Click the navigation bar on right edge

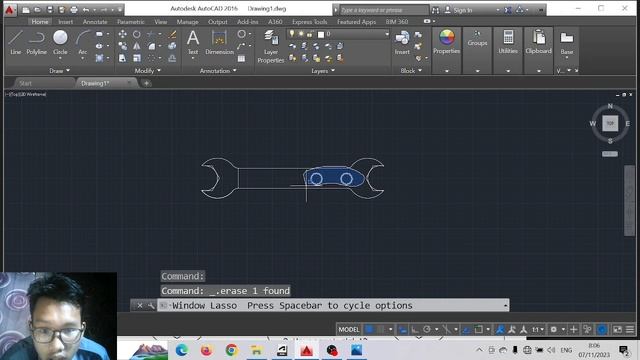point(629,200)
